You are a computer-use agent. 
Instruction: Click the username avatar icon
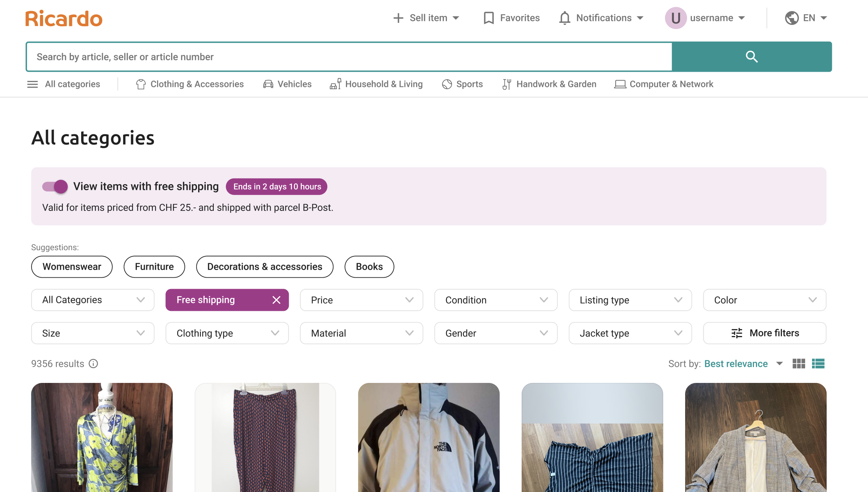tap(676, 18)
